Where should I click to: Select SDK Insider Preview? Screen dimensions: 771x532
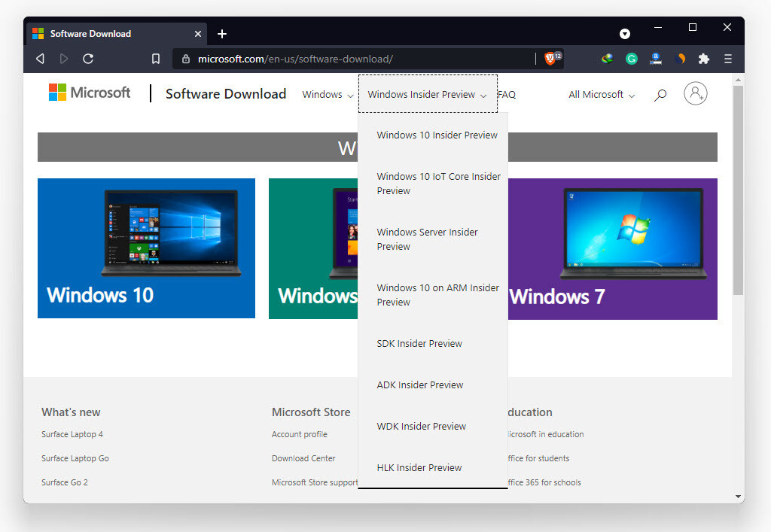pos(419,343)
